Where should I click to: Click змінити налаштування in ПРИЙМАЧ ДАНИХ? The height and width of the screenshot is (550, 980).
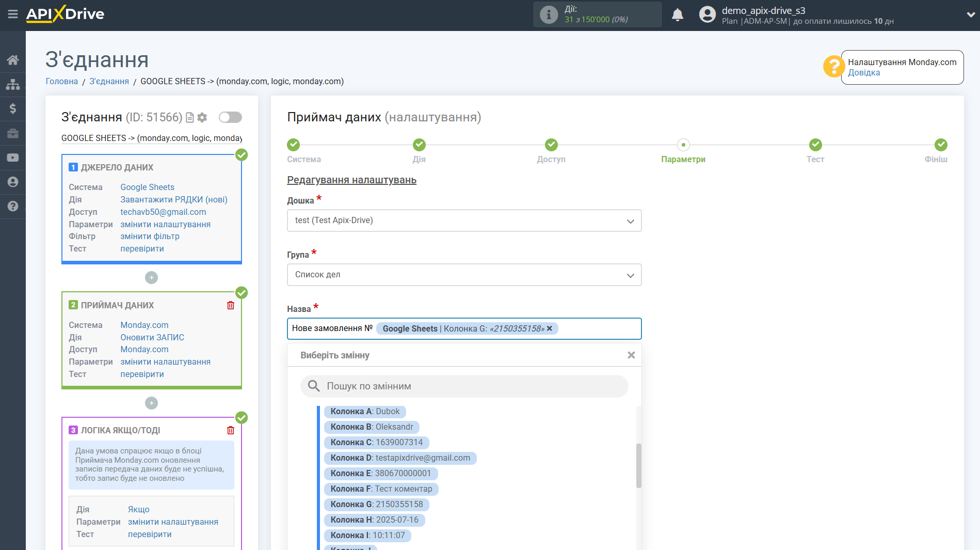click(x=165, y=362)
